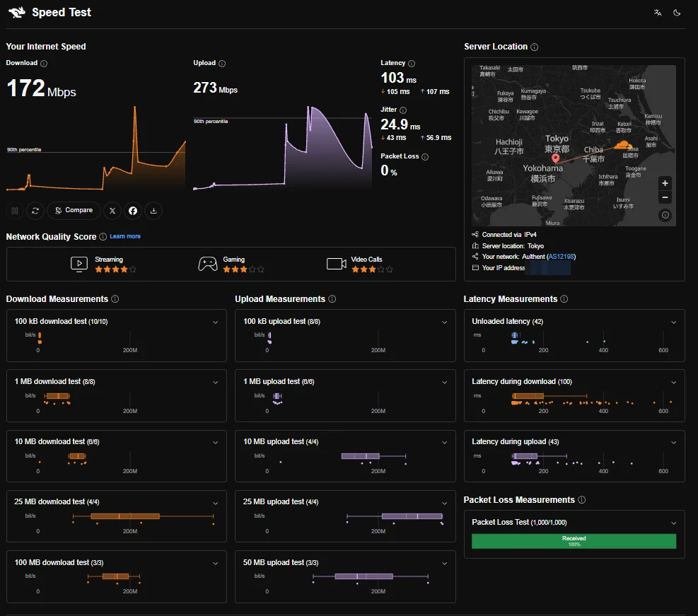Expand Latency during upload card
This screenshot has width=698, height=616.
673,442
